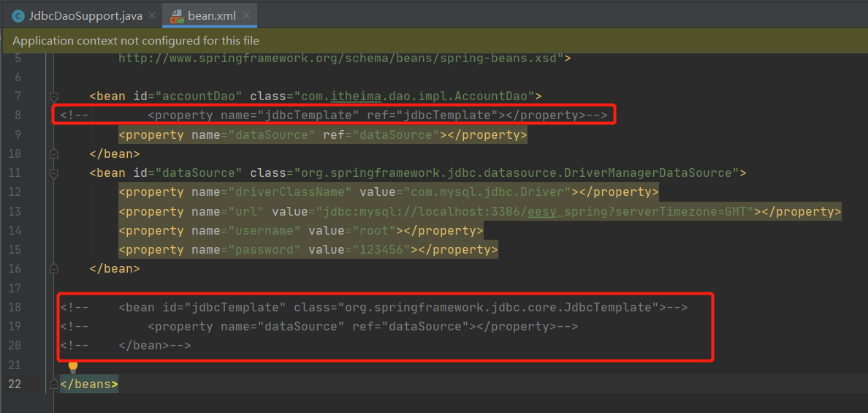Viewport: 868px width, 413px height.
Task: Click line number 18 in the gutter
Action: pyautogui.click(x=15, y=307)
